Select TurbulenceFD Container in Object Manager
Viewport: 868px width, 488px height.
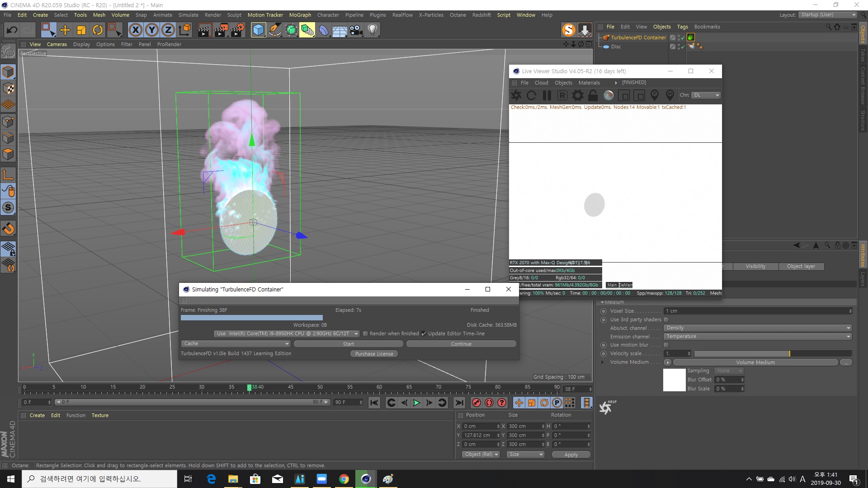coord(638,38)
